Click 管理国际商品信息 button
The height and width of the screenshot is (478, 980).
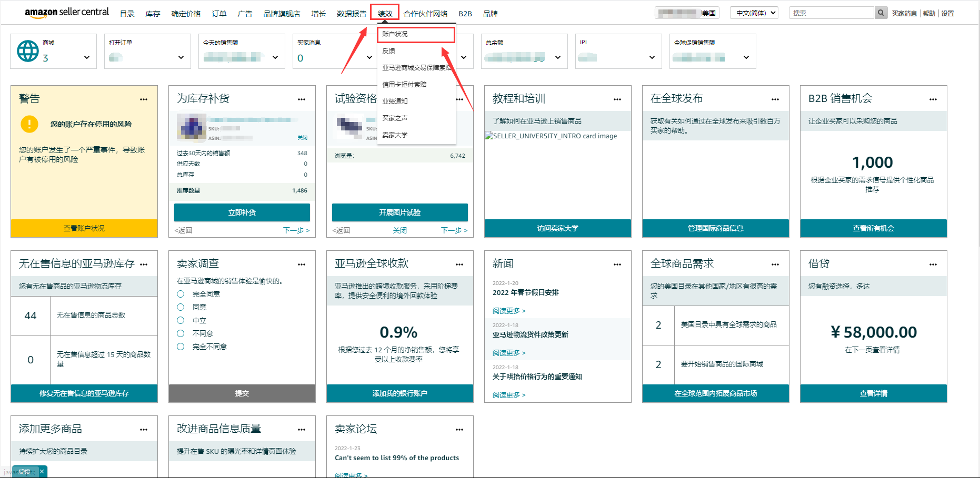716,228
